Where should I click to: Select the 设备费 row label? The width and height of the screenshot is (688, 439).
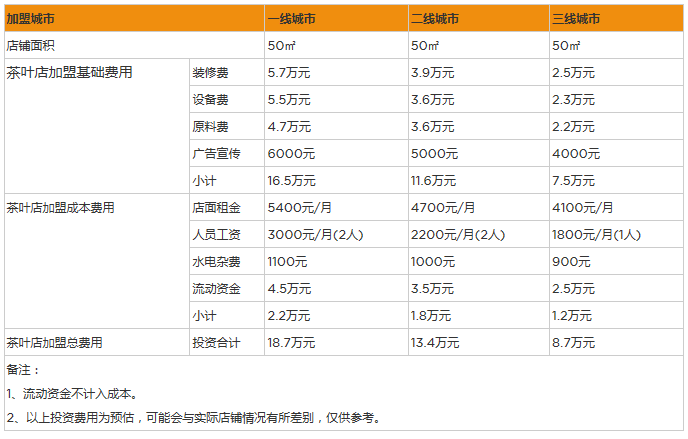tap(210, 100)
